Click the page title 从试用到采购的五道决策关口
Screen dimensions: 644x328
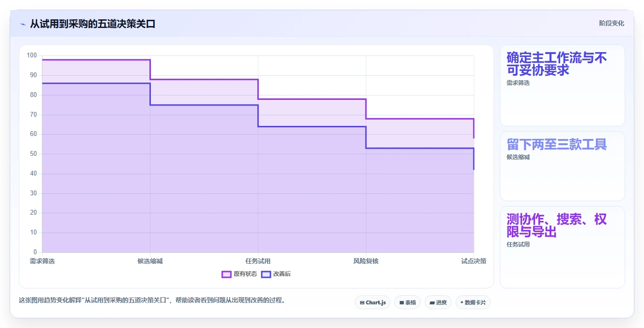[93, 24]
